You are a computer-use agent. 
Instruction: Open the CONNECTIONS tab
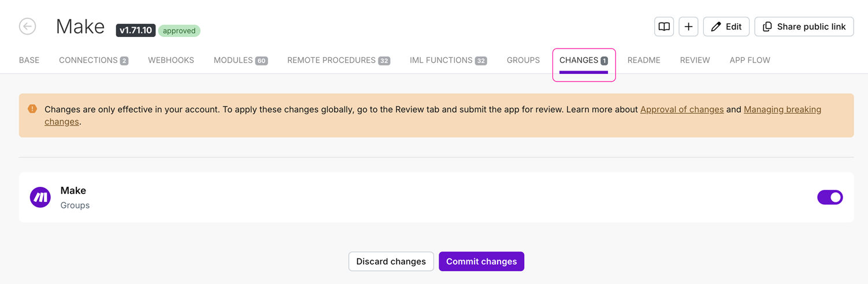pos(94,60)
